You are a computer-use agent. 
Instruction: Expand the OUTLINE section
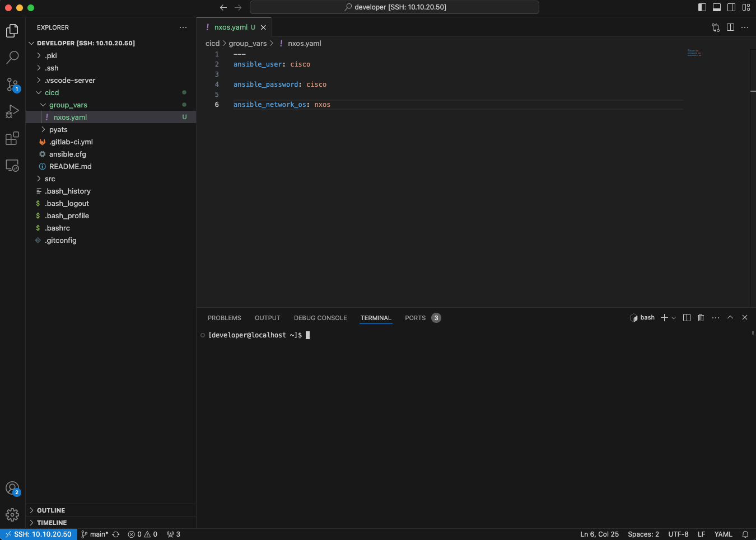click(x=51, y=510)
